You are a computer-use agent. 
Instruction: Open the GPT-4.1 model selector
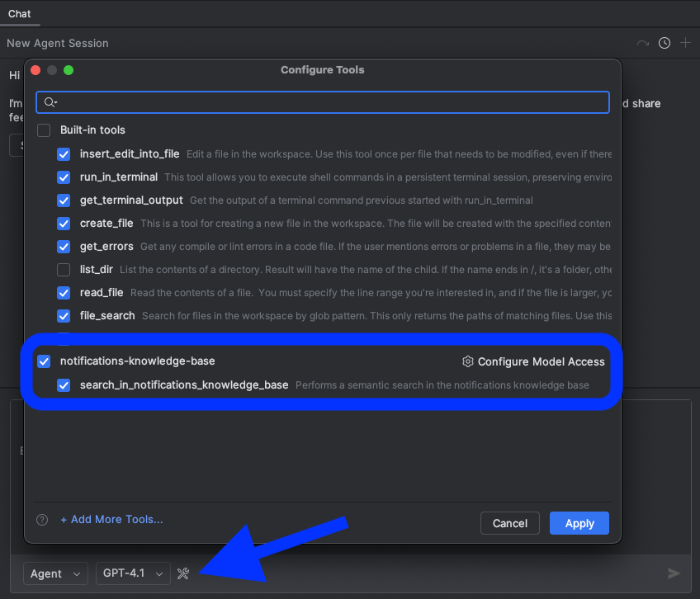pyautogui.click(x=133, y=573)
